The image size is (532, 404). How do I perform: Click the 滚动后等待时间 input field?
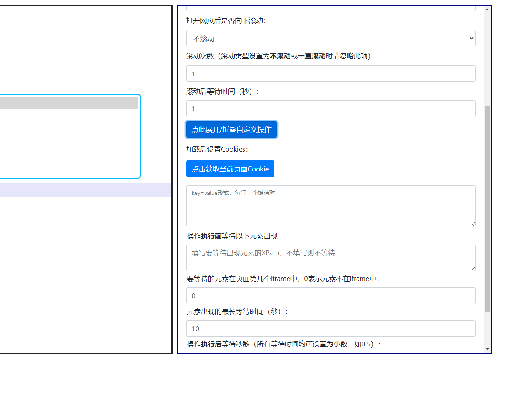[x=331, y=109]
